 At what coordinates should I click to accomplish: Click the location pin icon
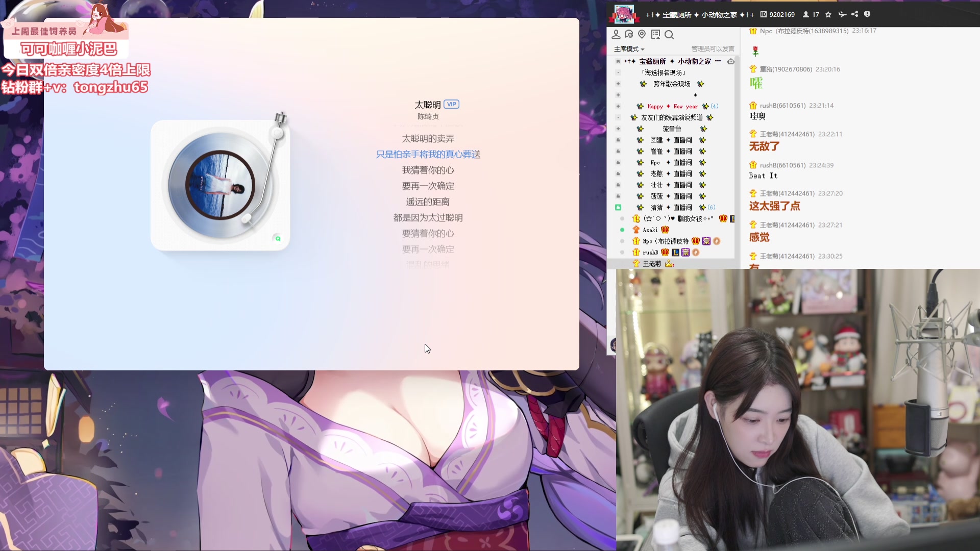pos(642,34)
